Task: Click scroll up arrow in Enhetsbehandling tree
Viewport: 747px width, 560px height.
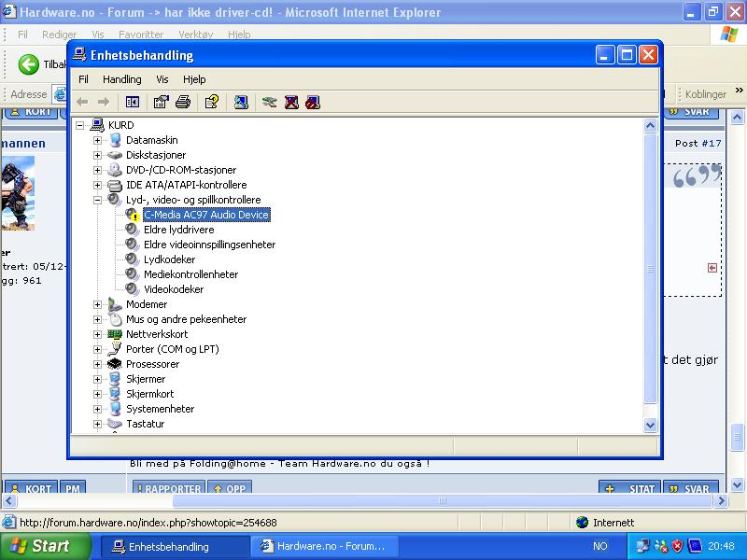Action: pyautogui.click(x=650, y=126)
